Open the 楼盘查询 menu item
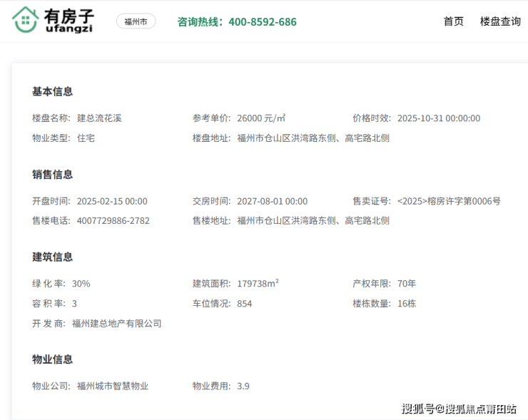 (x=500, y=21)
